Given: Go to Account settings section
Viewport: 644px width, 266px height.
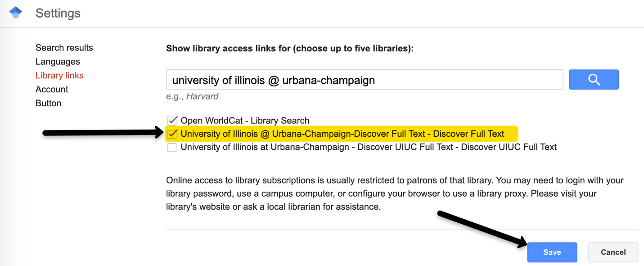Looking at the screenshot, I should click(52, 89).
